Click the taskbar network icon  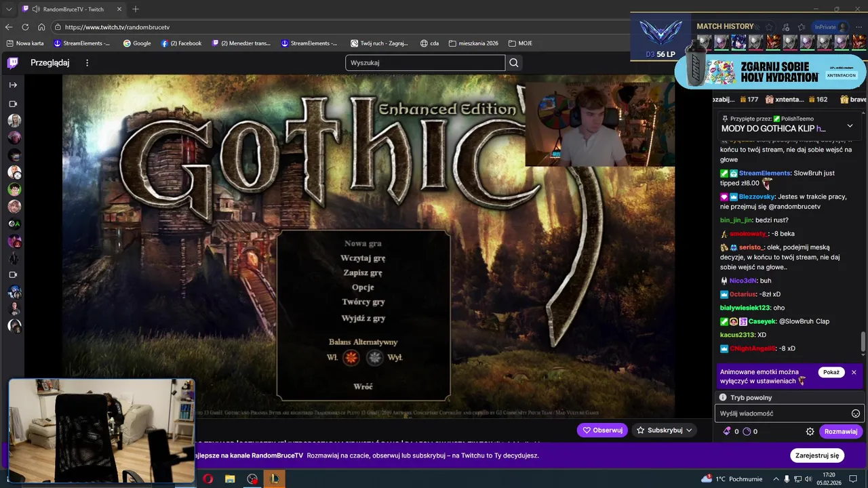tap(799, 479)
